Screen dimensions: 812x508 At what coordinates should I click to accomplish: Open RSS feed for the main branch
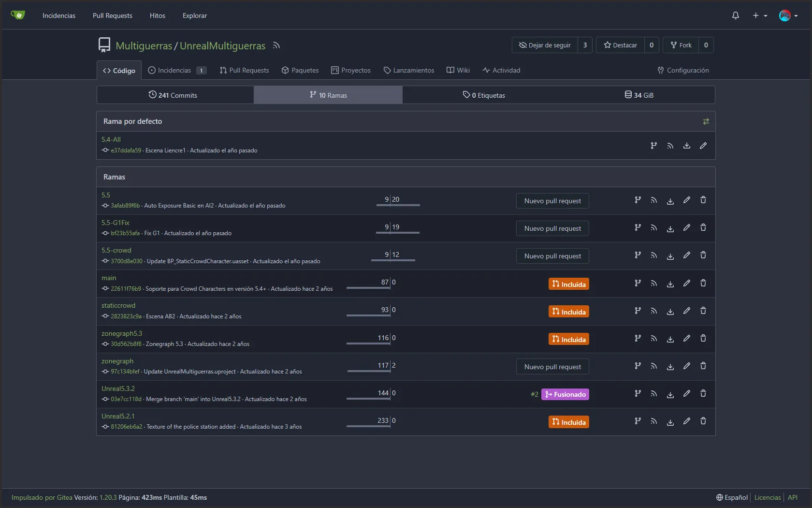[654, 283]
